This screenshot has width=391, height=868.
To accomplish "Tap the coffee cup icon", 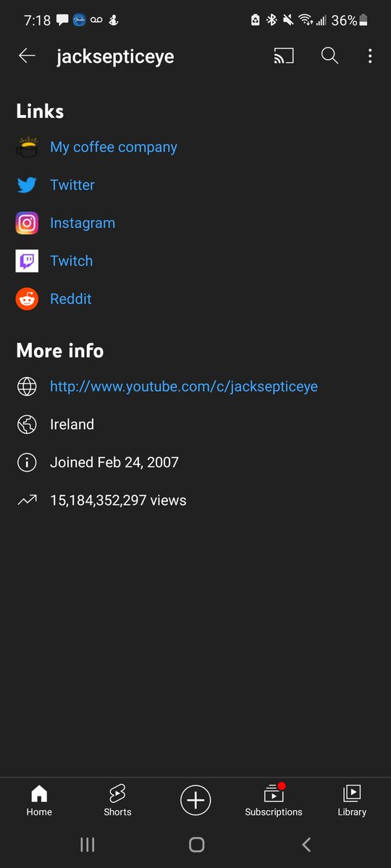I will (x=27, y=147).
